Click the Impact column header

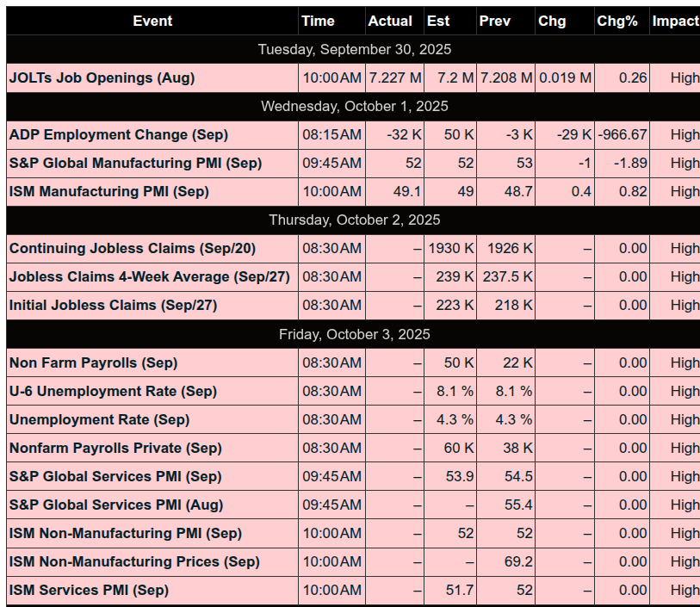tap(675, 21)
